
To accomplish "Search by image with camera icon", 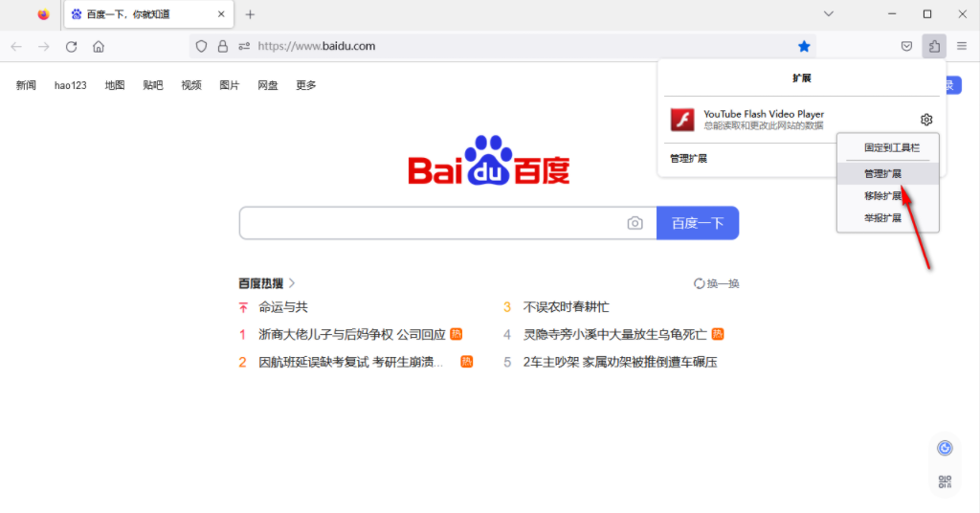I will click(x=635, y=223).
